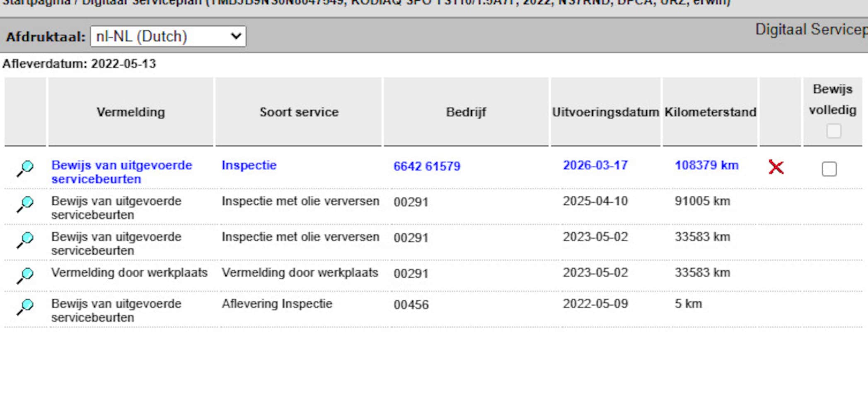Click the 108379 km mileage link
This screenshot has height=398, width=868.
tap(706, 165)
